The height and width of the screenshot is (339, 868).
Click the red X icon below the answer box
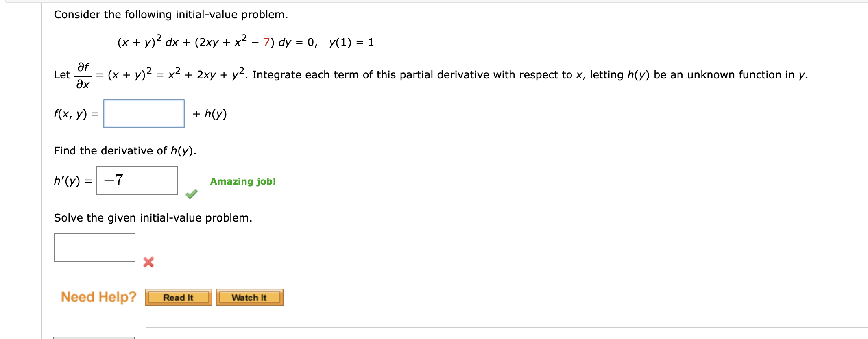(x=149, y=263)
